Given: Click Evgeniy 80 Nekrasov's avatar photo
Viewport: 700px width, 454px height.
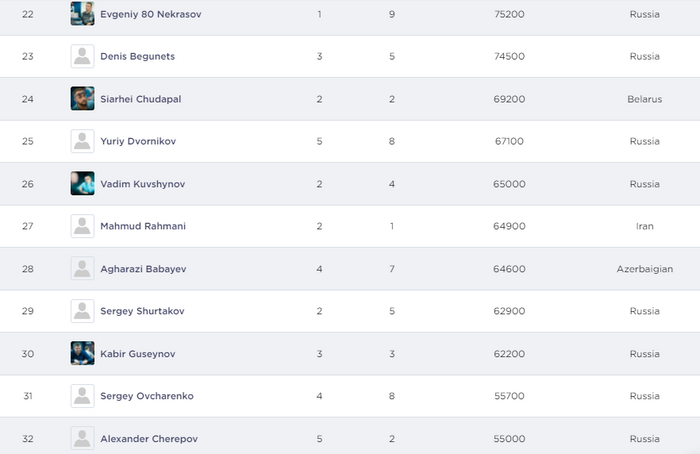Looking at the screenshot, I should tap(82, 14).
